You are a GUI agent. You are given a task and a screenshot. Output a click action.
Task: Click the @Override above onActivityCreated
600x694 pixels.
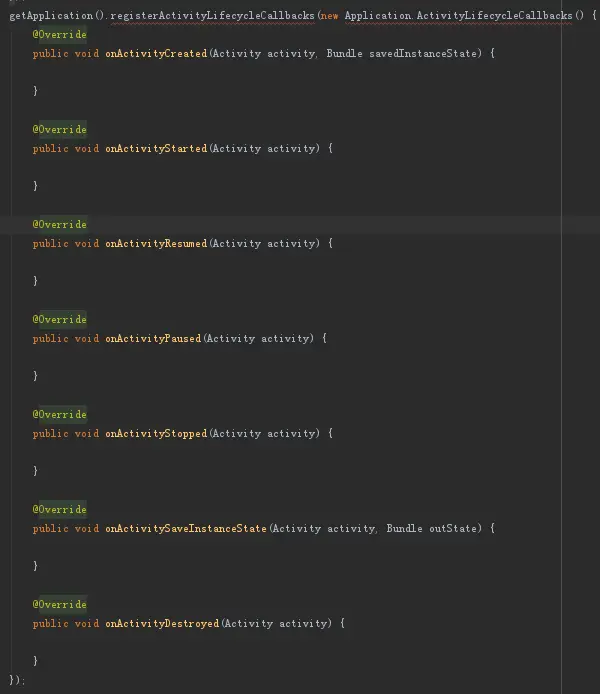[x=60, y=35]
